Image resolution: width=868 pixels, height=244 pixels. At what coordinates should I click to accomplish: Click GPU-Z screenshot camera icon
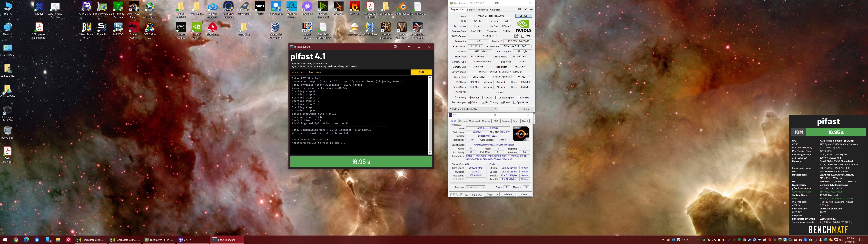click(520, 9)
